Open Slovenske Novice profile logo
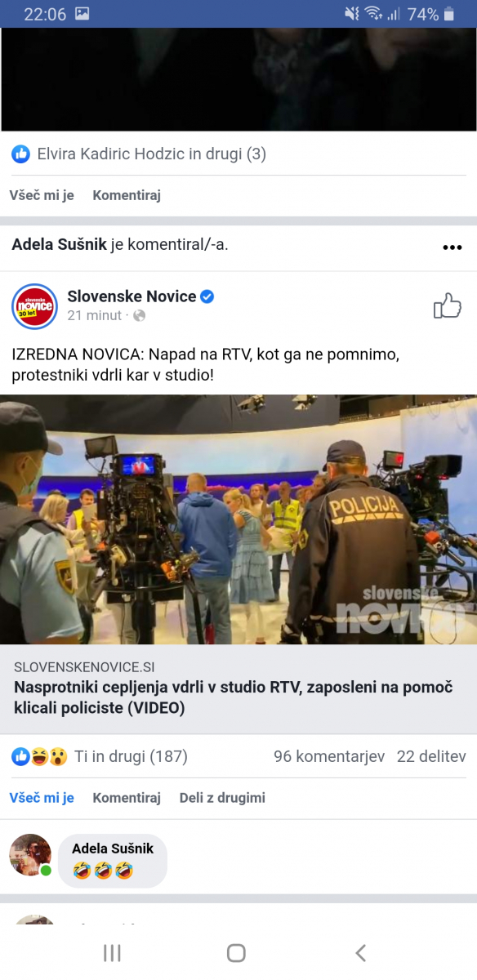This screenshot has width=477, height=980. point(34,306)
